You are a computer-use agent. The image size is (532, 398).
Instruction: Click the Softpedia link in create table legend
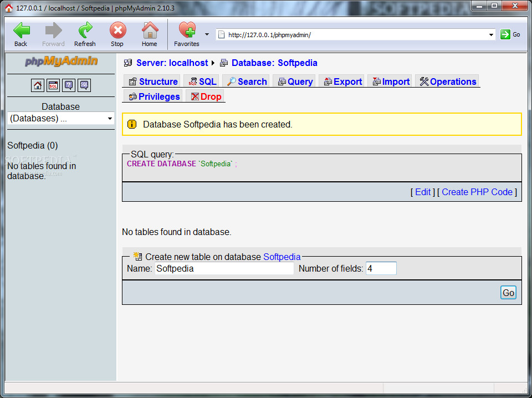click(282, 257)
